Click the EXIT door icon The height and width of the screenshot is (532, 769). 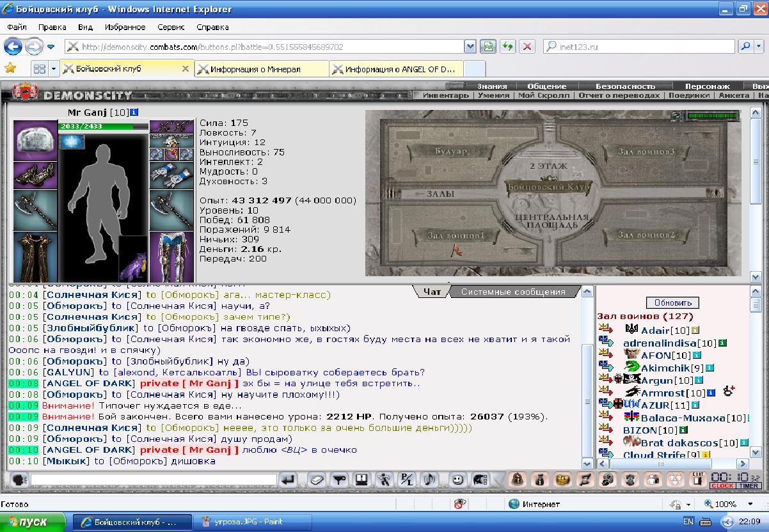pos(697,480)
